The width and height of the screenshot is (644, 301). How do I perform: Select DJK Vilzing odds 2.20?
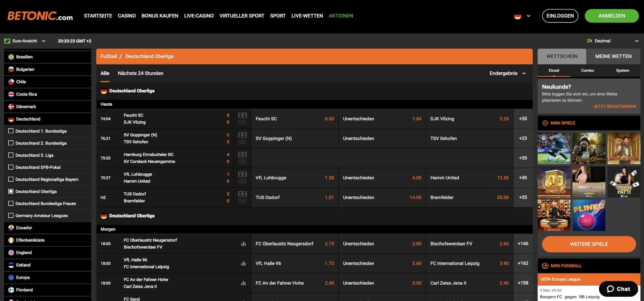(469, 119)
